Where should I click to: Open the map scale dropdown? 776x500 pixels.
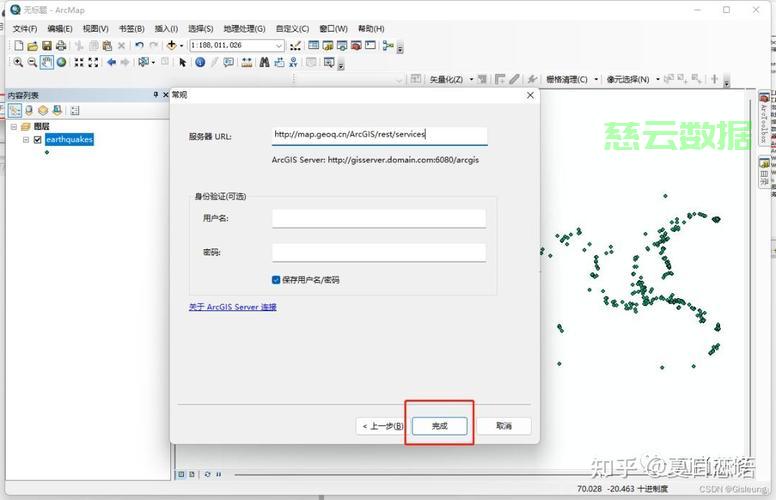[279, 46]
